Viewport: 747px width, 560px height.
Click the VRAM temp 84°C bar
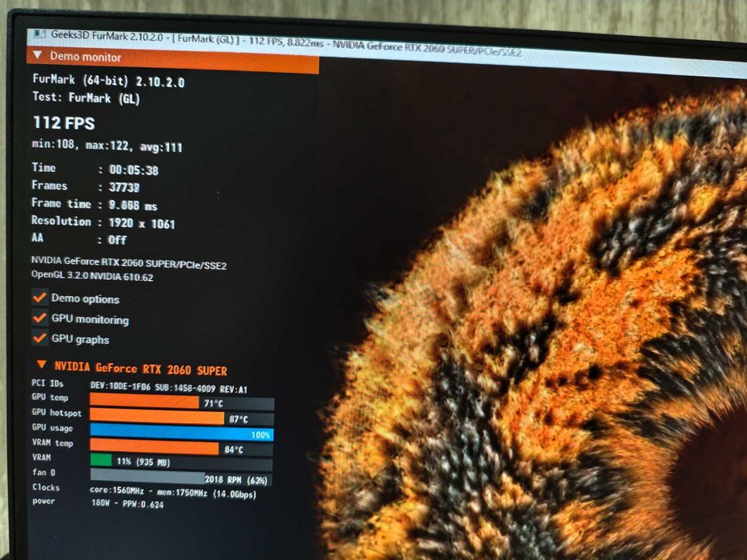click(x=182, y=448)
